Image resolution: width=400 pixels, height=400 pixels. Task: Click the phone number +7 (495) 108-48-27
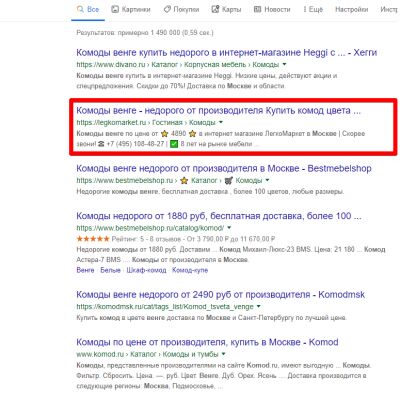tap(135, 144)
